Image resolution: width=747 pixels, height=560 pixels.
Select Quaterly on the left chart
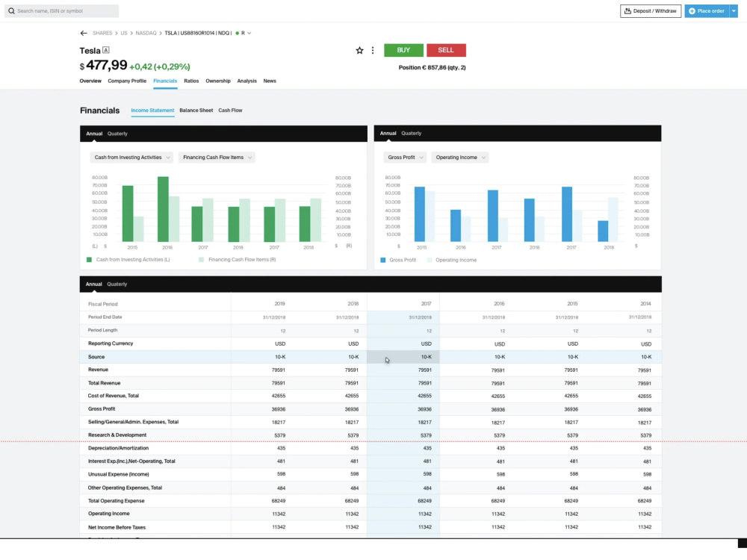click(x=117, y=134)
